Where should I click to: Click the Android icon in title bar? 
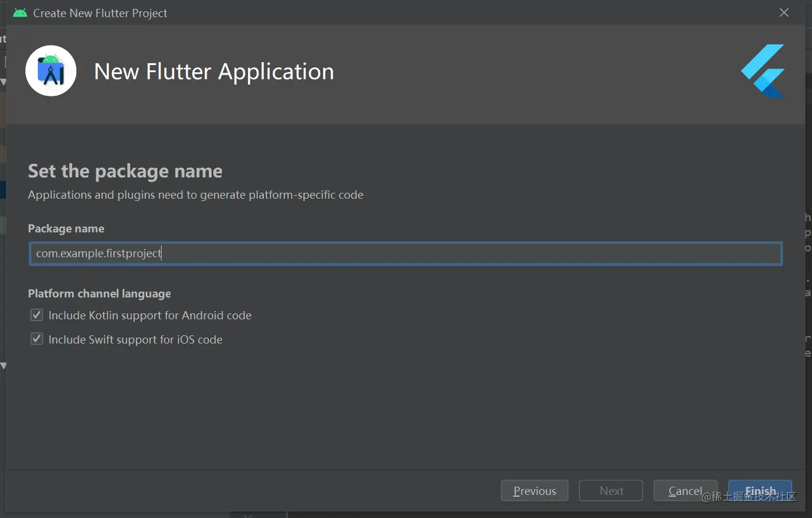pyautogui.click(x=20, y=13)
